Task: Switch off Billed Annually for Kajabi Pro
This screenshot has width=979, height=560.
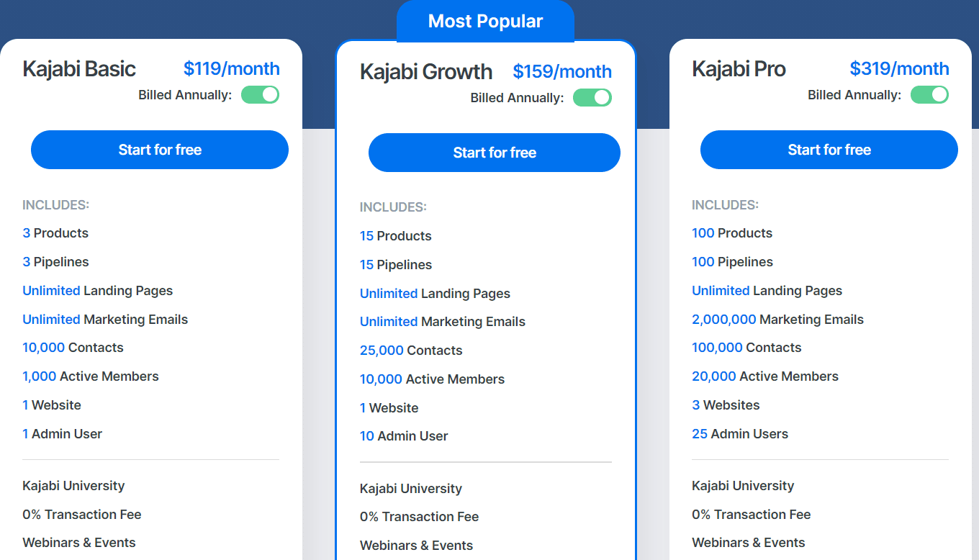Action: [929, 95]
